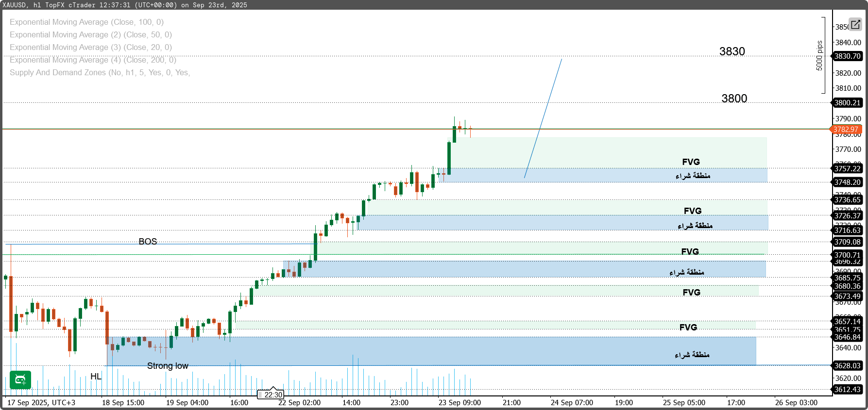This screenshot has height=410, width=868.
Task: Select the Strong low text label
Action: pyautogui.click(x=168, y=366)
